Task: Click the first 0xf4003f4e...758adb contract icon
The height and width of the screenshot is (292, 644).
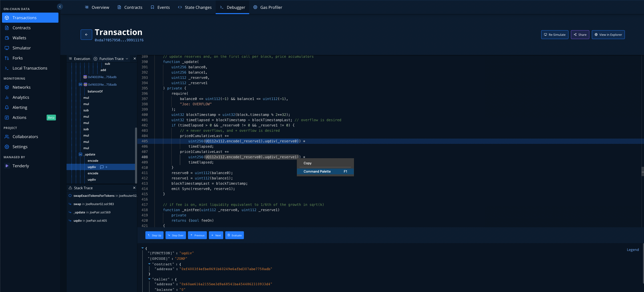Action: [85, 77]
